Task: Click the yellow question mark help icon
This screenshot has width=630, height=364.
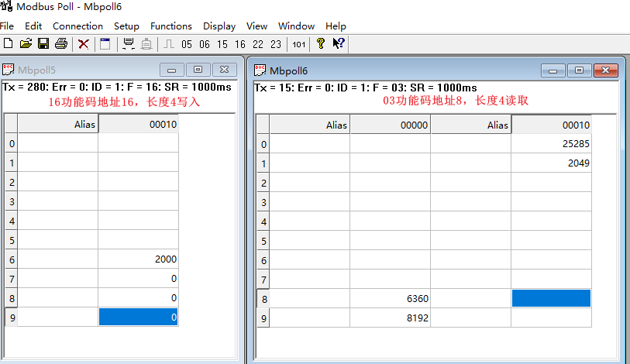Action: 320,44
